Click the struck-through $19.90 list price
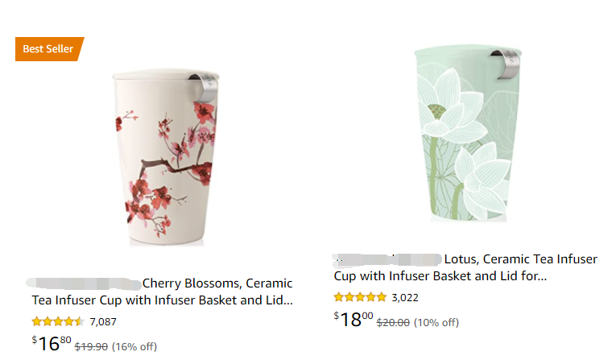 click(91, 347)
